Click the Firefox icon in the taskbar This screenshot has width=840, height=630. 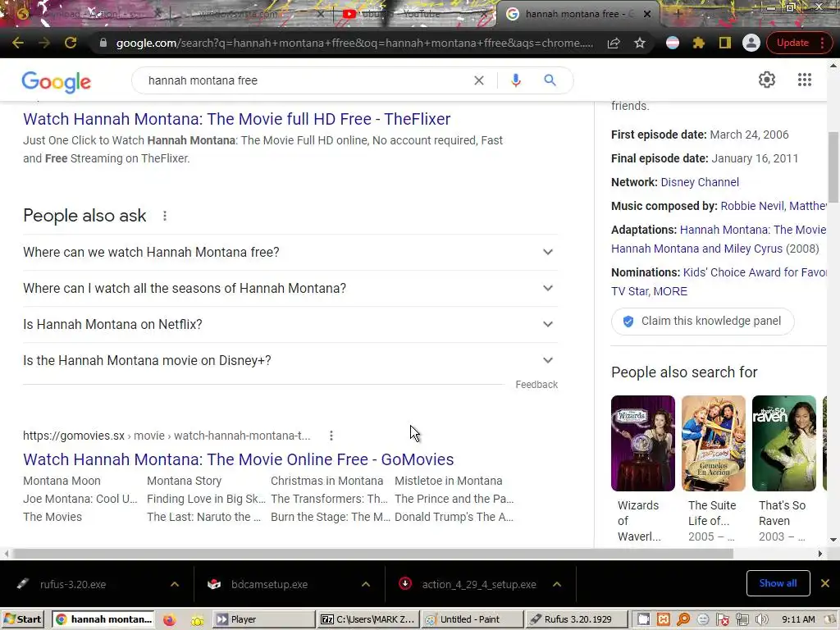click(x=169, y=620)
